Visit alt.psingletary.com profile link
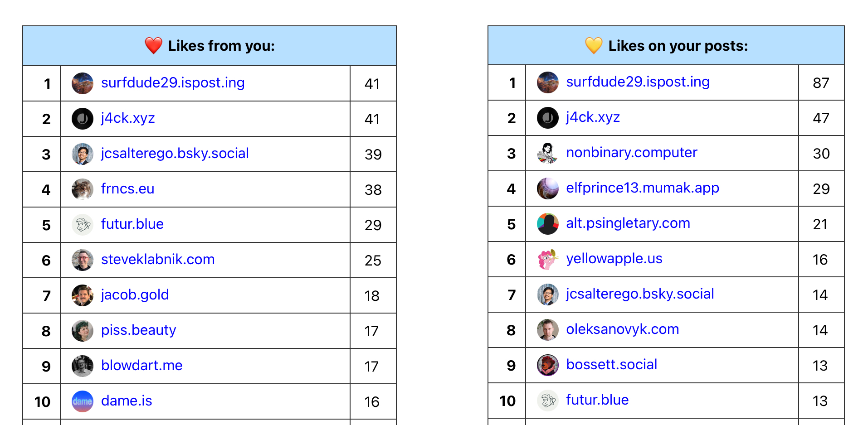Screen dimensions: 868x425 click(628, 223)
